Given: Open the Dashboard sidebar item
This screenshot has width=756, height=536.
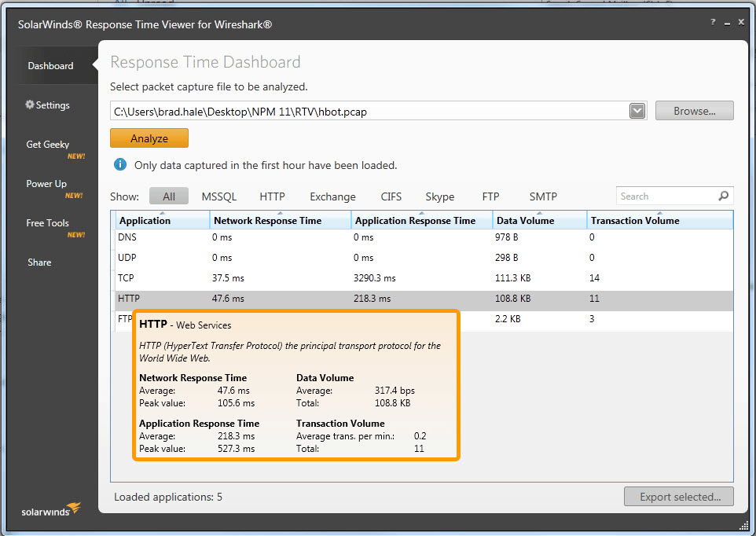Looking at the screenshot, I should click(50, 65).
